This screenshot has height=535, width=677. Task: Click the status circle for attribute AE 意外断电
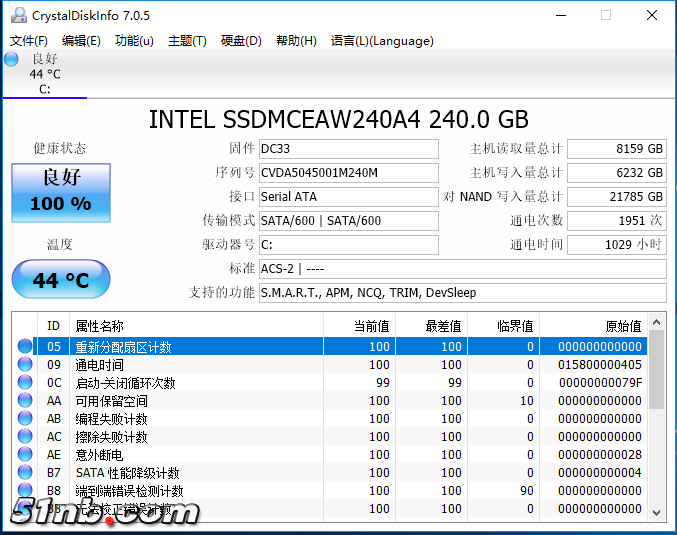click(25, 455)
